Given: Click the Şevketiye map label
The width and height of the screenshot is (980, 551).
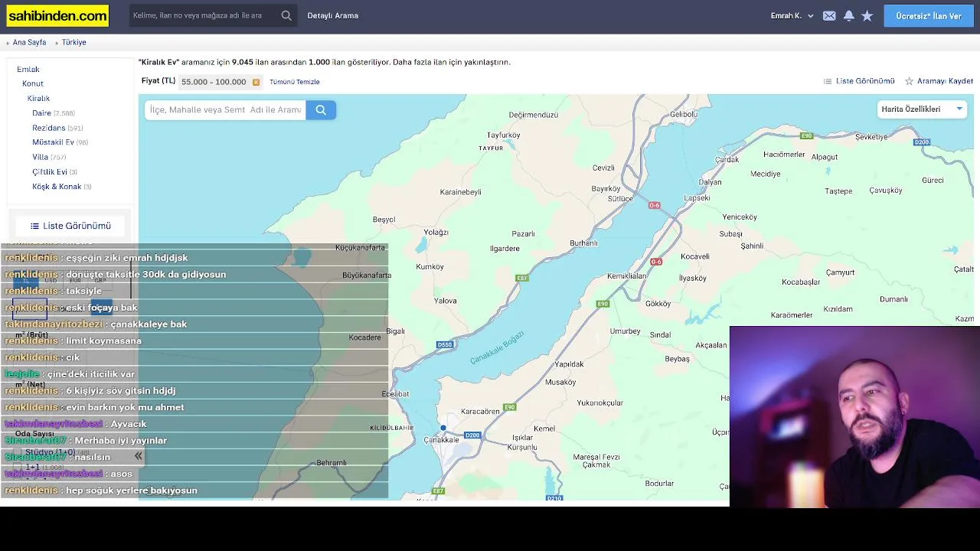Looking at the screenshot, I should pos(871,137).
